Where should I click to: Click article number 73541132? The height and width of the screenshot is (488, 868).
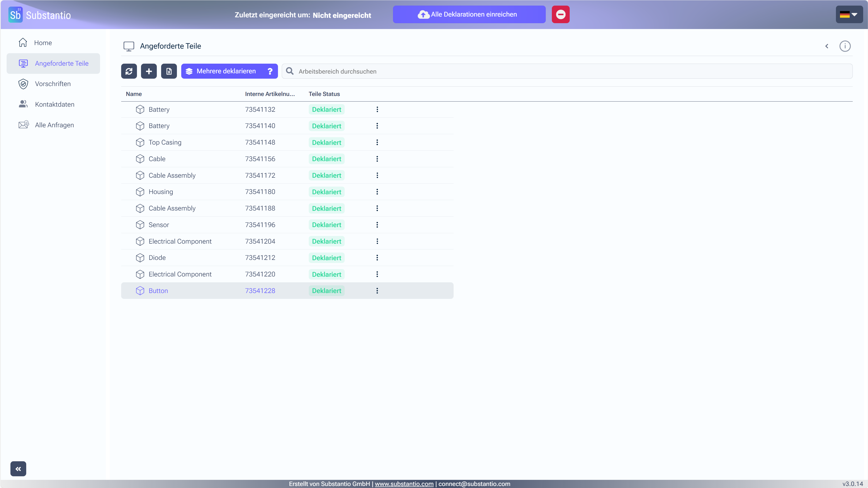tap(260, 109)
